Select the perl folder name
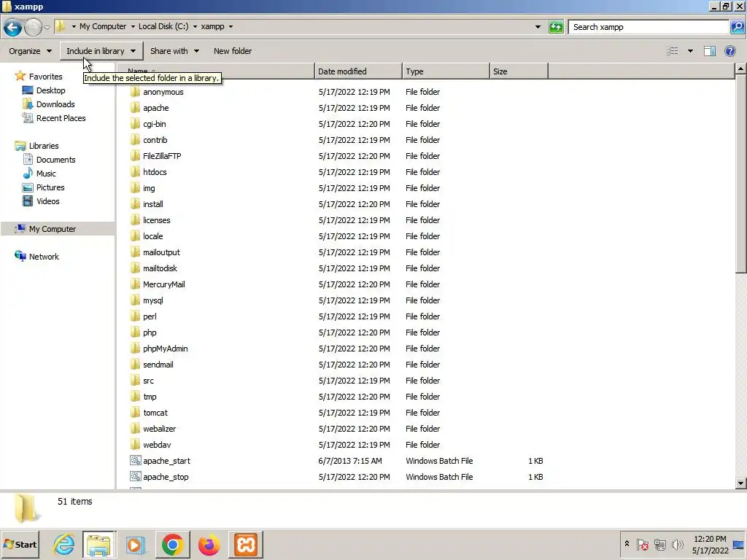The height and width of the screenshot is (560, 747). pyautogui.click(x=150, y=316)
